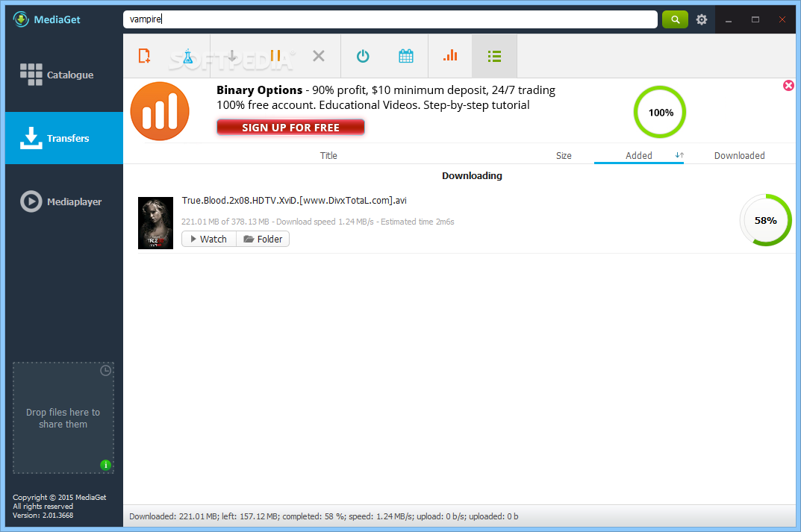
Task: Click the True Blood poster thumbnail
Action: click(x=156, y=223)
